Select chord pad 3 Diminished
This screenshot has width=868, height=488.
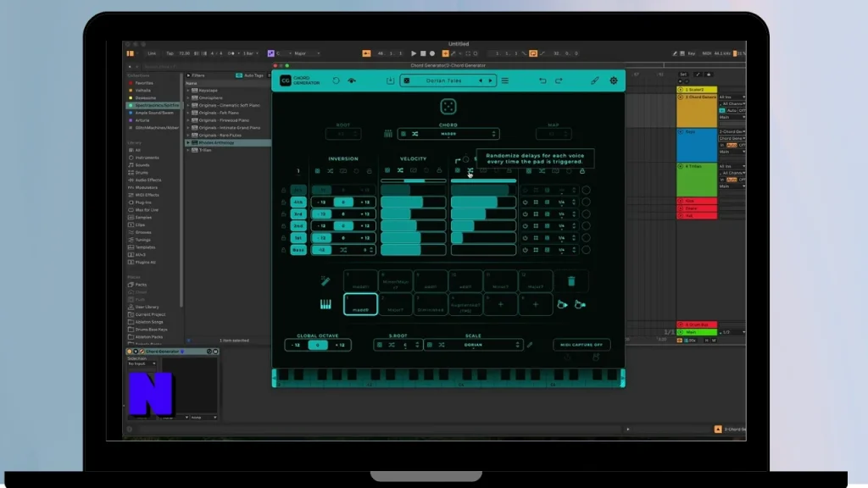point(430,304)
